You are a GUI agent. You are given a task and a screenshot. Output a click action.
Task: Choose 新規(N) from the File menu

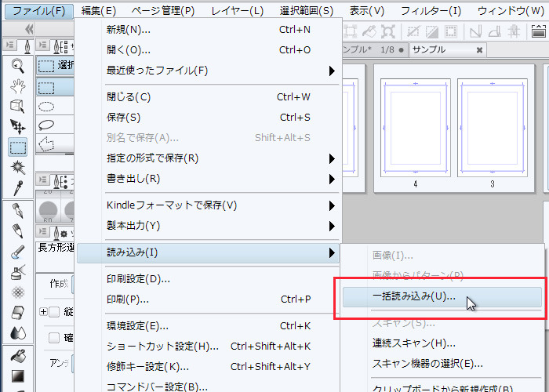[208, 30]
